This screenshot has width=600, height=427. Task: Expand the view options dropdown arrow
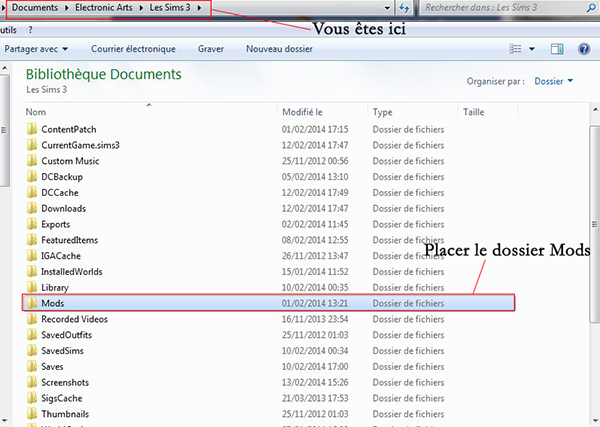pos(532,48)
